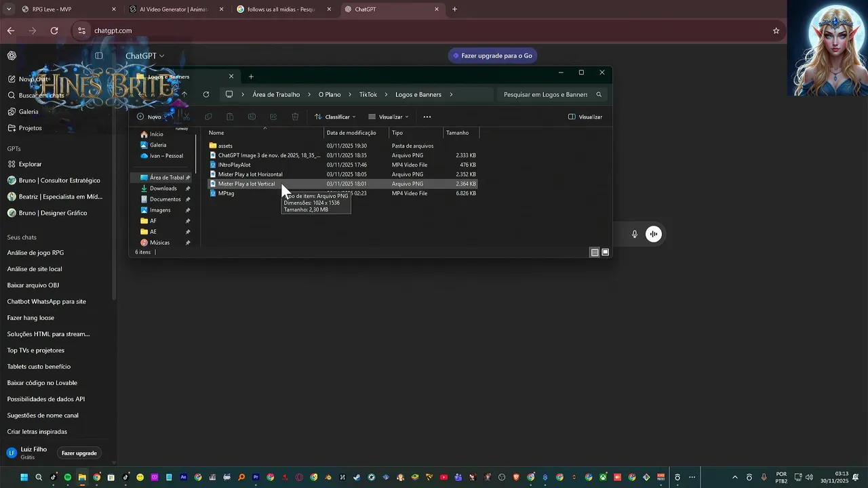Click the Copy icon in Explorer toolbar

coord(208,117)
